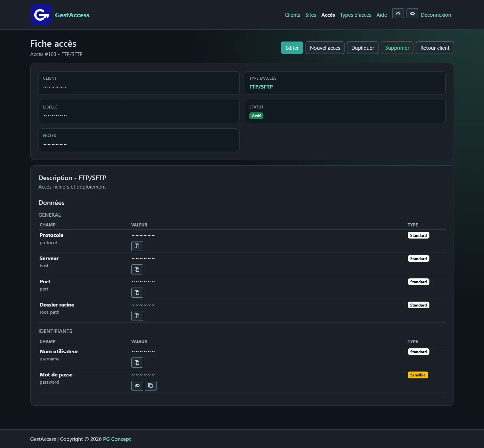The image size is (484, 448).
Task: Open the Aide page
Action: click(382, 15)
